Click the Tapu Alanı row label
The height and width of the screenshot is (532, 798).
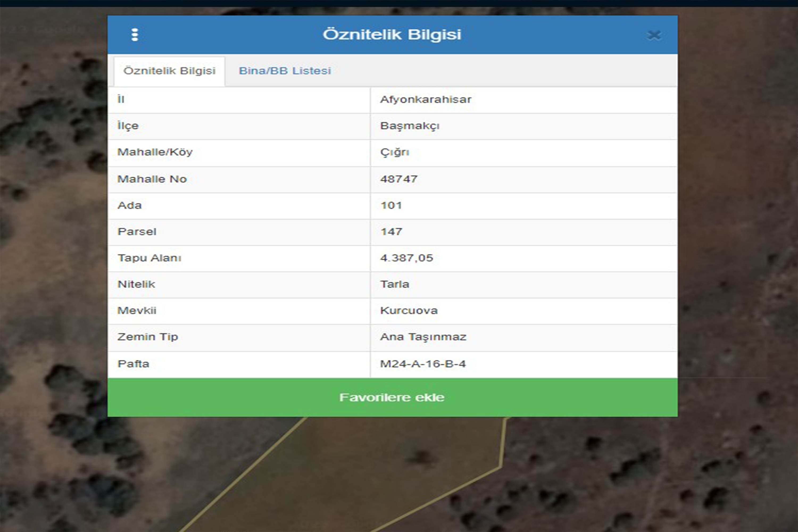click(x=149, y=258)
